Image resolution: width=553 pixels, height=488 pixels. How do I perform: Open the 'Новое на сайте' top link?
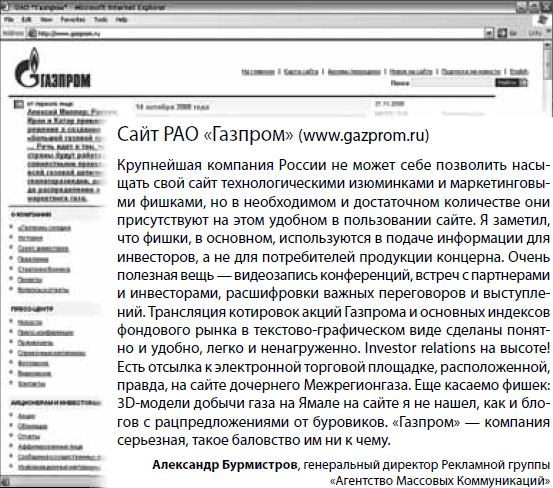coord(411,72)
